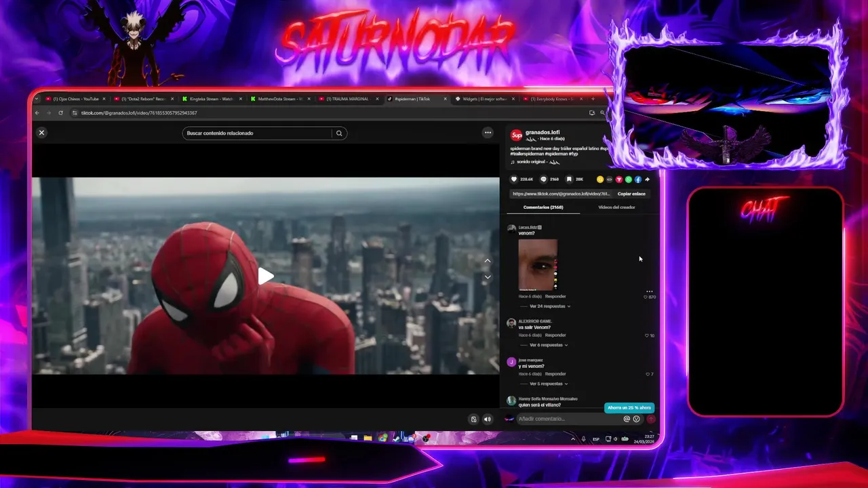The height and width of the screenshot is (488, 868).
Task: Click the #trailerspiderman hashtag
Action: 527,154
